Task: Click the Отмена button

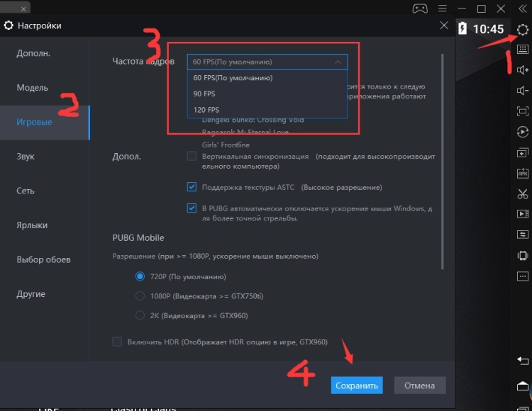Action: coord(419,385)
